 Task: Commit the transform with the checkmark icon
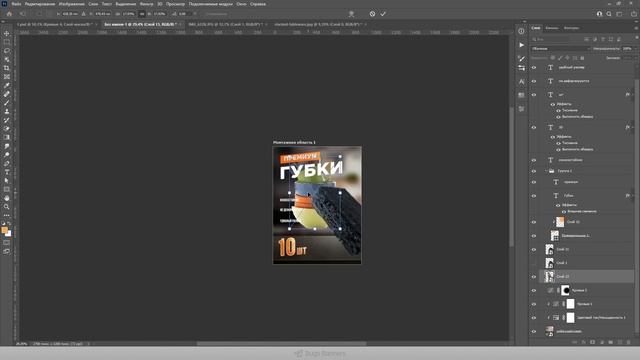[x=383, y=14]
